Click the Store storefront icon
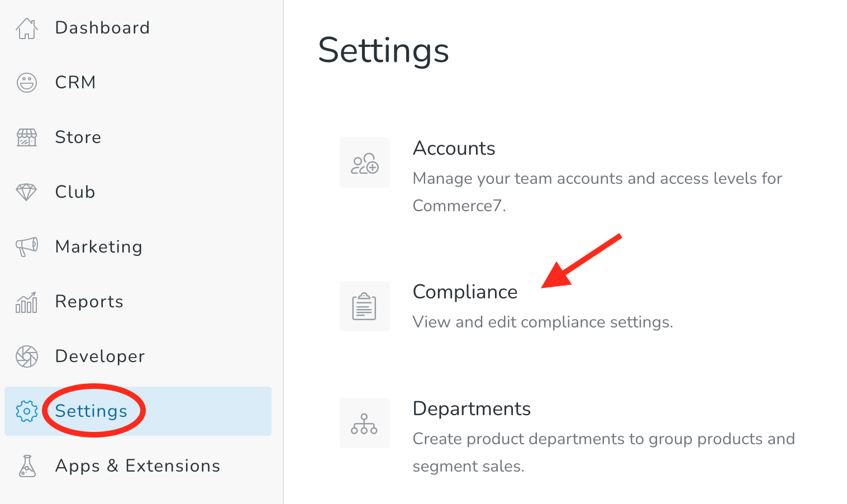 tap(26, 137)
